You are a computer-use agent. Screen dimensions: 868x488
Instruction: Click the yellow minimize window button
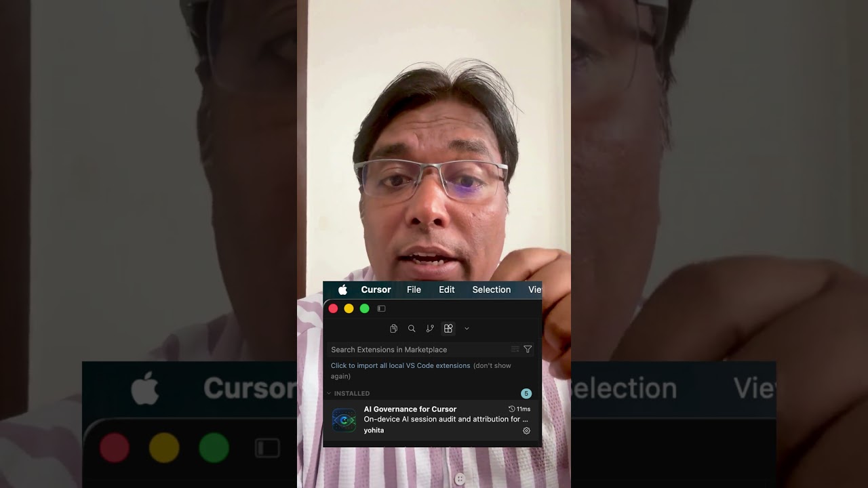349,308
